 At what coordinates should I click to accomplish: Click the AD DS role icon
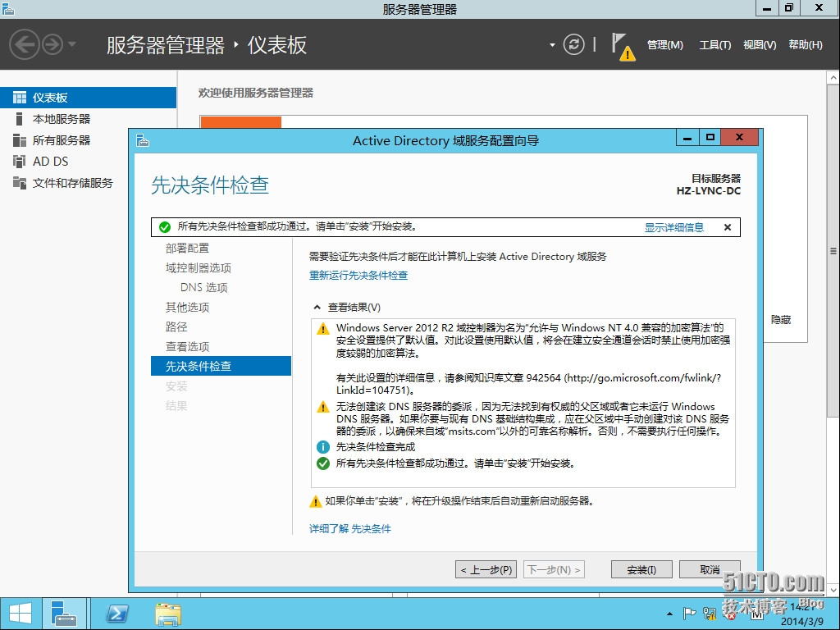point(20,162)
